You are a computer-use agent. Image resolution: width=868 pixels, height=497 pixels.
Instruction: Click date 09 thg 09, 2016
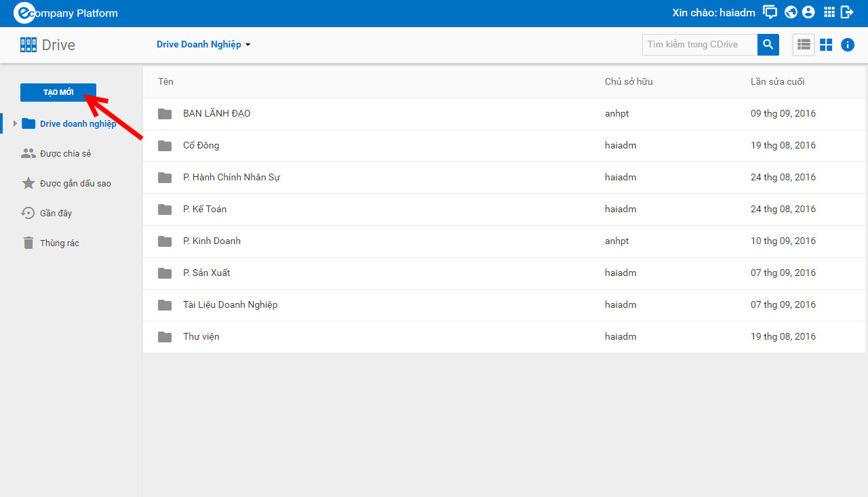(x=783, y=113)
